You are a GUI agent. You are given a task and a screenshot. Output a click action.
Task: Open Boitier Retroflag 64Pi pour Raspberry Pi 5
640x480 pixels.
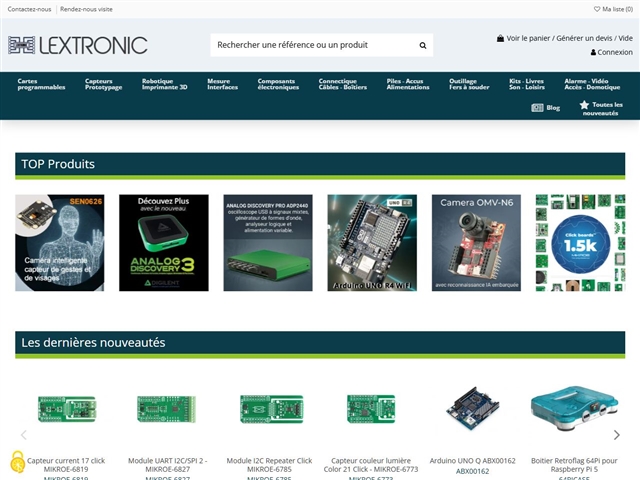pyautogui.click(x=574, y=465)
